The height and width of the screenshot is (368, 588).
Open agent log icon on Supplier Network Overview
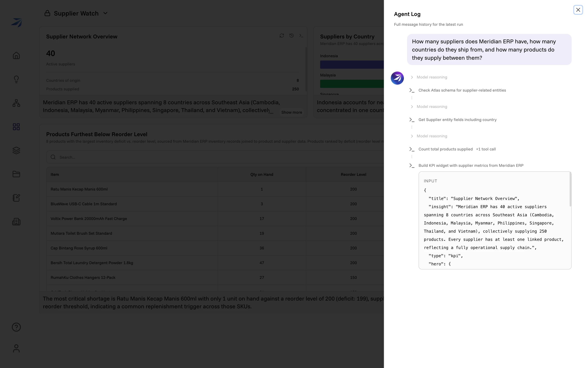coord(301,36)
